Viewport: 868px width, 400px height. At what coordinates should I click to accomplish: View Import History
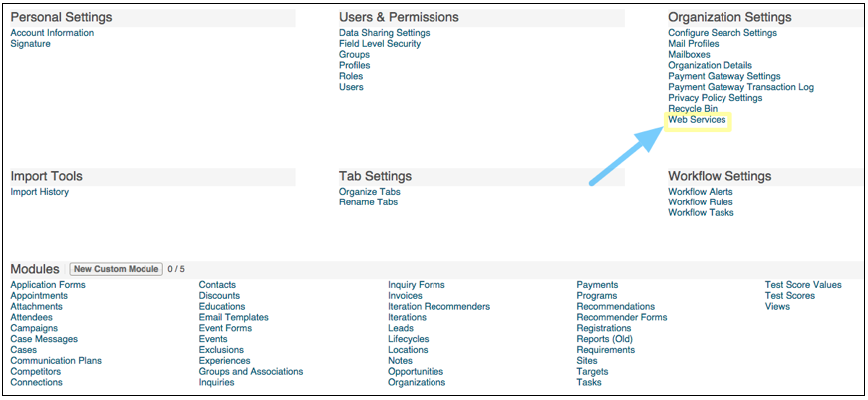click(x=40, y=192)
